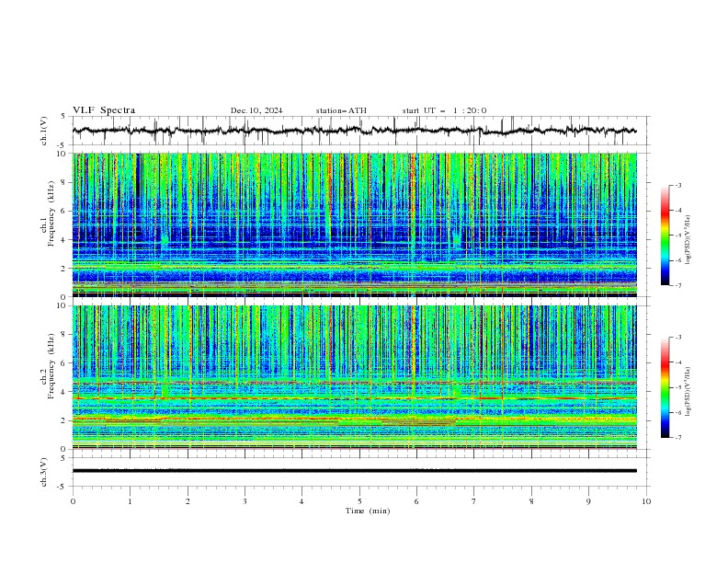This screenshot has width=728, height=563.
Task: Click the "ch.1(V)" axis label
Action: click(x=44, y=131)
